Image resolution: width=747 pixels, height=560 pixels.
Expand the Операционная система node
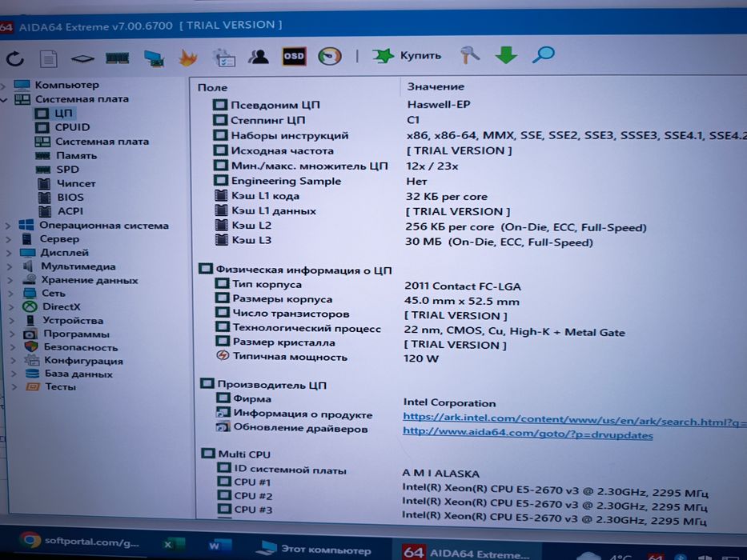tap(8, 226)
